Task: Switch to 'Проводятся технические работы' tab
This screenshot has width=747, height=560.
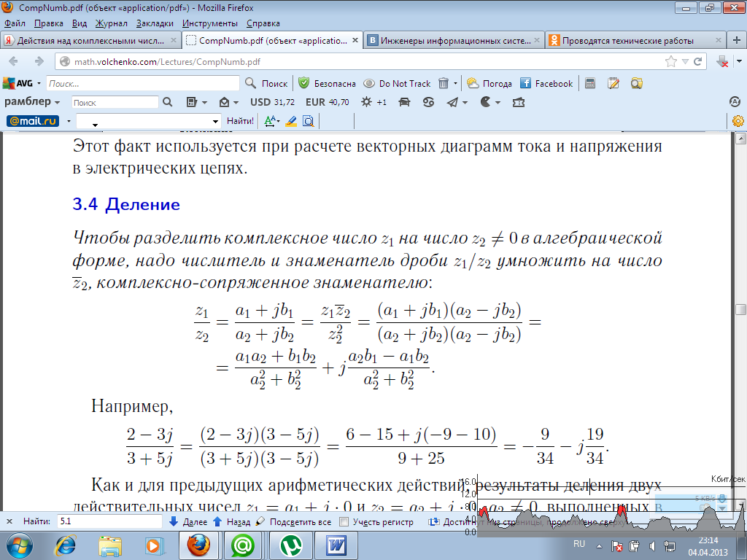Action: (x=635, y=41)
